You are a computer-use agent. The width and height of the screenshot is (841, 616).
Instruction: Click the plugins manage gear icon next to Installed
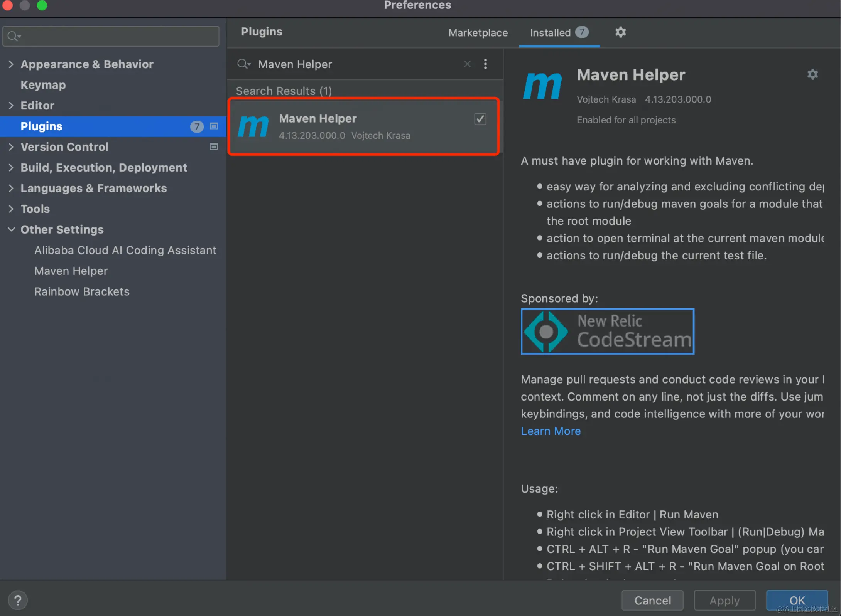tap(620, 32)
